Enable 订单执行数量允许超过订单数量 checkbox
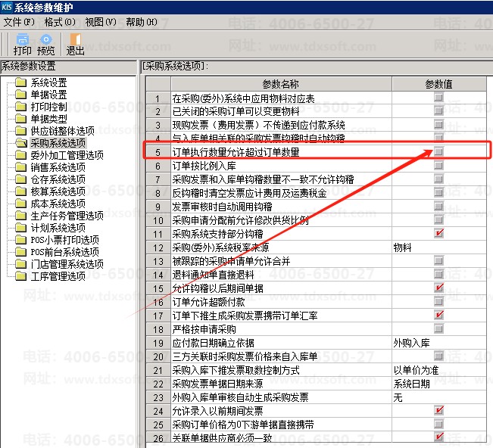 pos(439,152)
